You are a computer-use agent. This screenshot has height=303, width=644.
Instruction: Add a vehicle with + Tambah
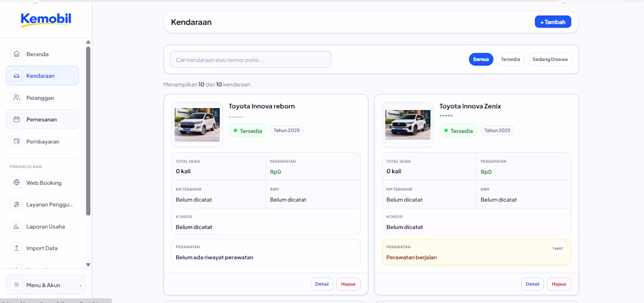(x=553, y=22)
